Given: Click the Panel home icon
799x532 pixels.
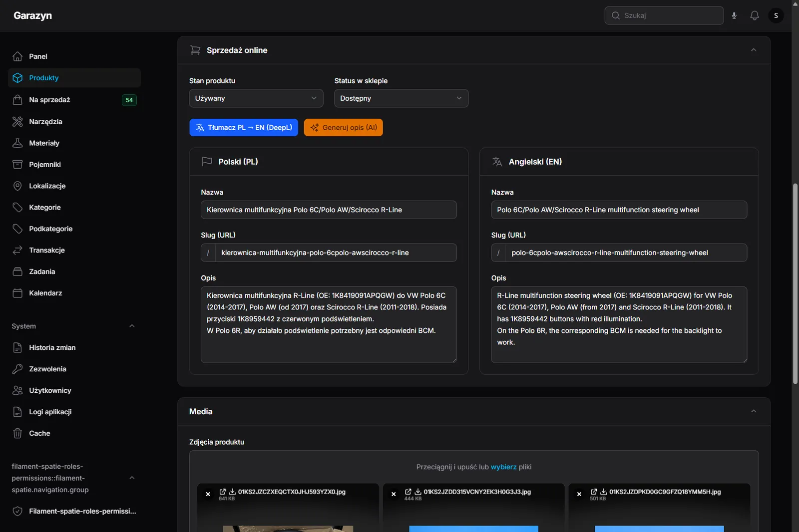Looking at the screenshot, I should point(17,56).
